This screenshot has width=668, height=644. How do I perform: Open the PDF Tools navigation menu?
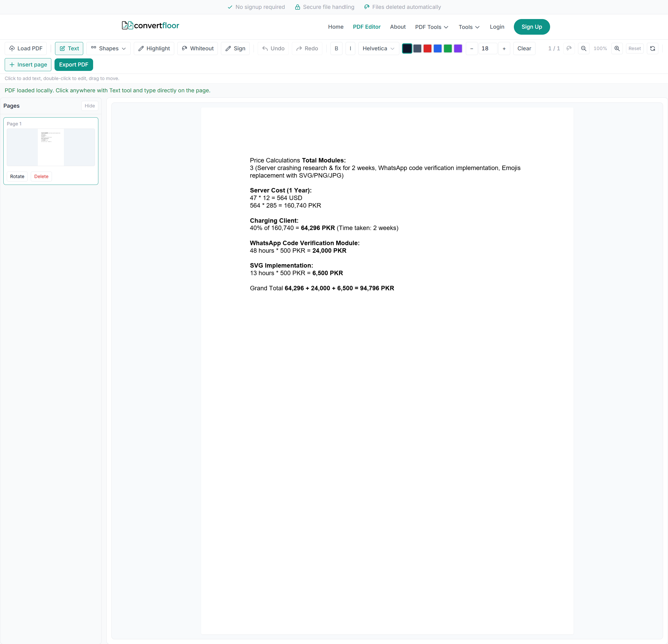pos(431,27)
